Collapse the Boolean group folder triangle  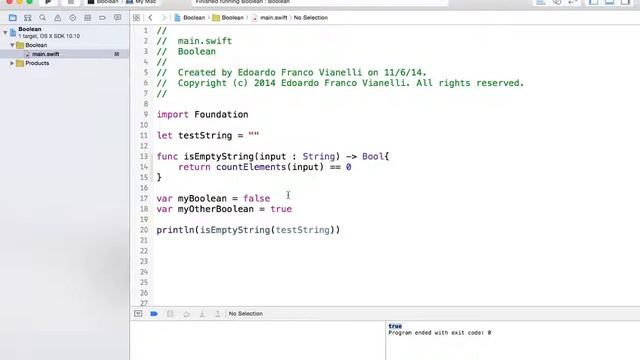pyautogui.click(x=12, y=45)
